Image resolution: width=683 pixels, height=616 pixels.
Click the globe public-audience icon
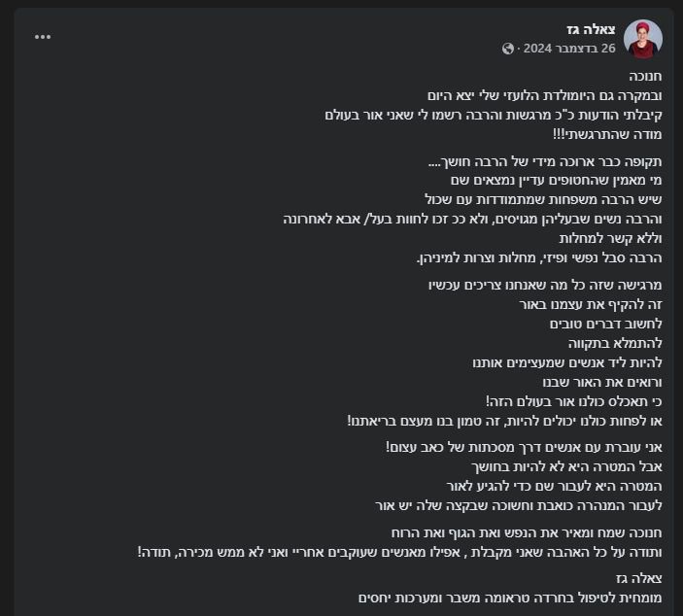508,49
